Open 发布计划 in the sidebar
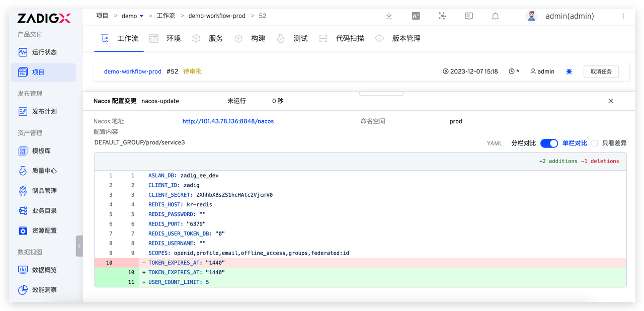This screenshot has height=311, width=644. click(44, 112)
